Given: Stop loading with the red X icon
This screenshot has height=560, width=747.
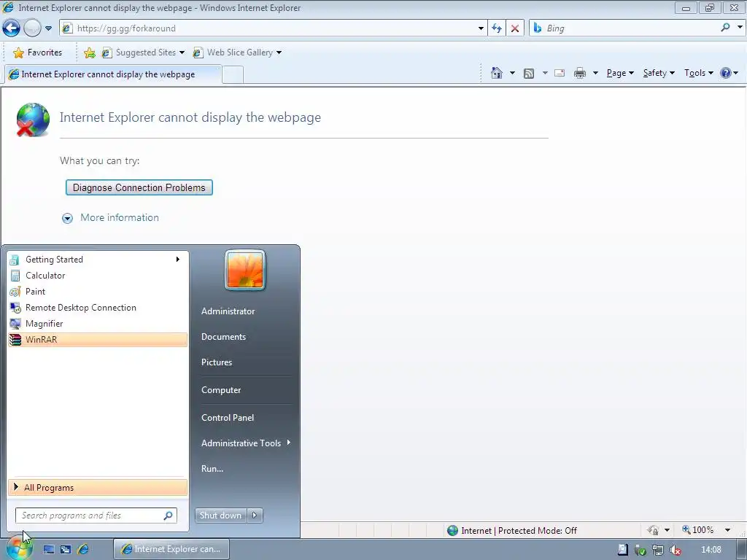Looking at the screenshot, I should click(x=515, y=28).
